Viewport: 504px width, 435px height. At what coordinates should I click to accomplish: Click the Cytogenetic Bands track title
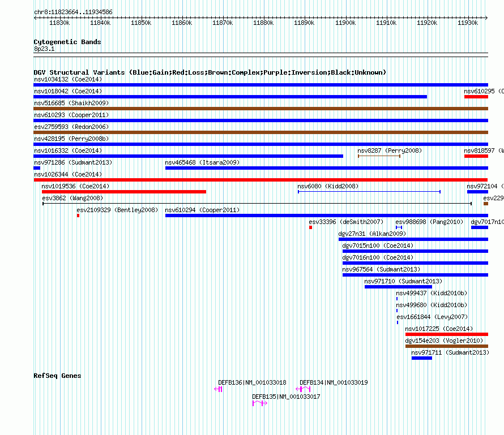coord(67,42)
